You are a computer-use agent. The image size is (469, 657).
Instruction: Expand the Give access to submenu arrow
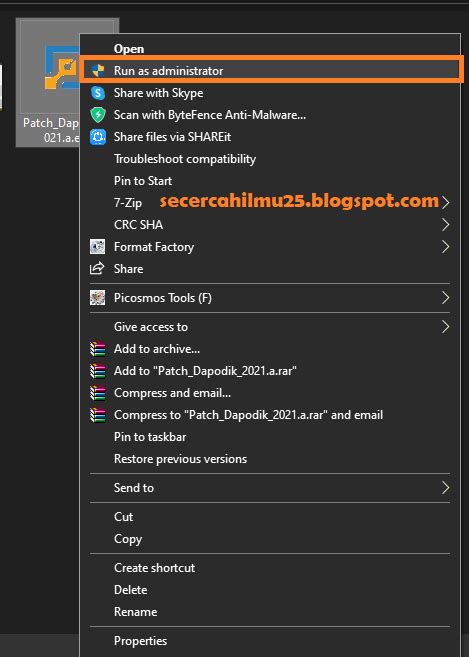pyautogui.click(x=446, y=327)
